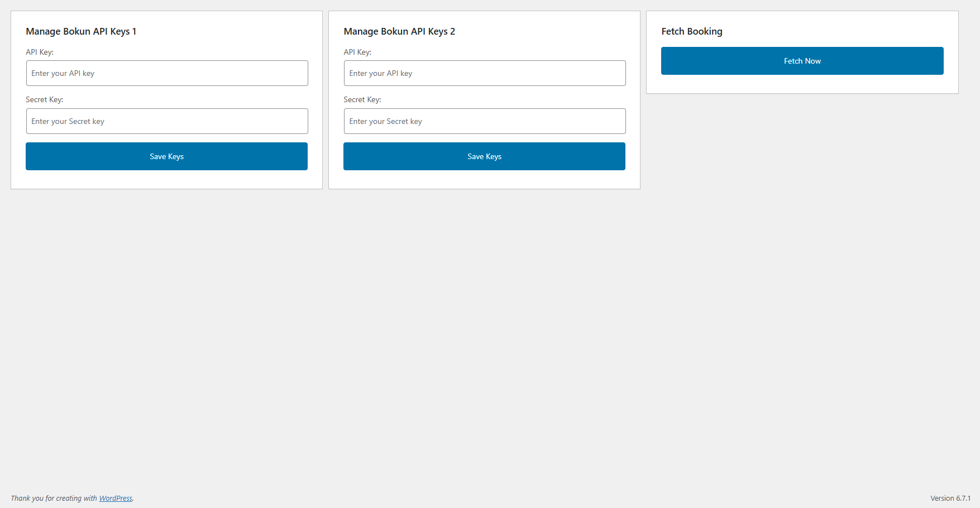Image resolution: width=980 pixels, height=508 pixels.
Task: Select the 'Manage Bokun API Keys 1' heading
Action: [81, 31]
